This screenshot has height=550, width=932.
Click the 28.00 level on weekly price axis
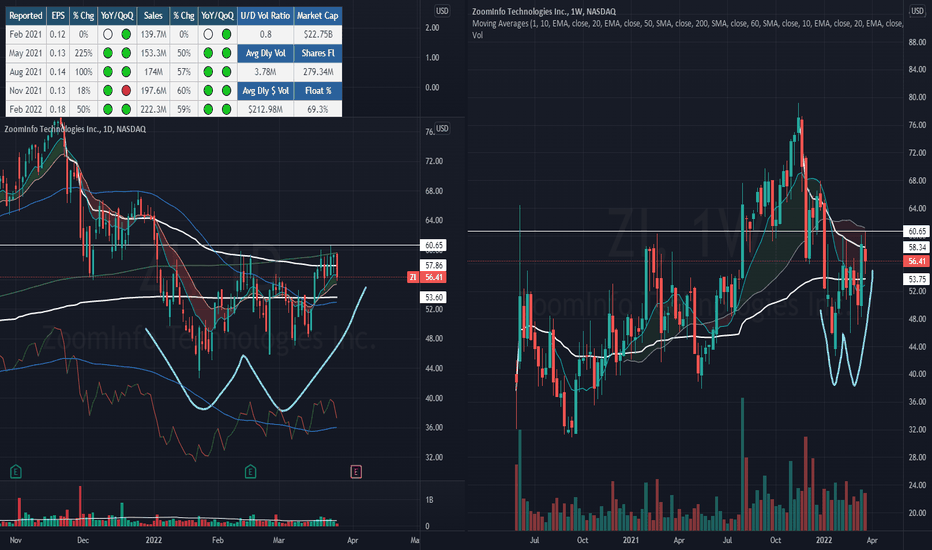[917, 457]
